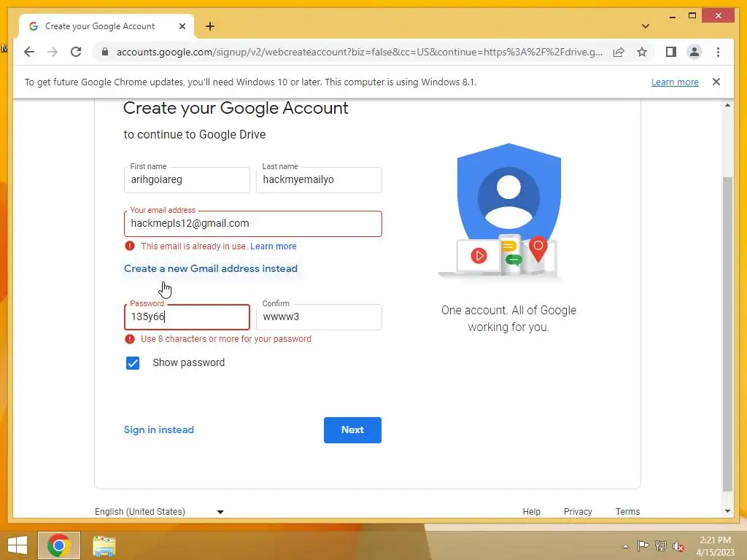Dismiss the Chrome updates notification bar
Screen dimensions: 747x560
coord(716,82)
